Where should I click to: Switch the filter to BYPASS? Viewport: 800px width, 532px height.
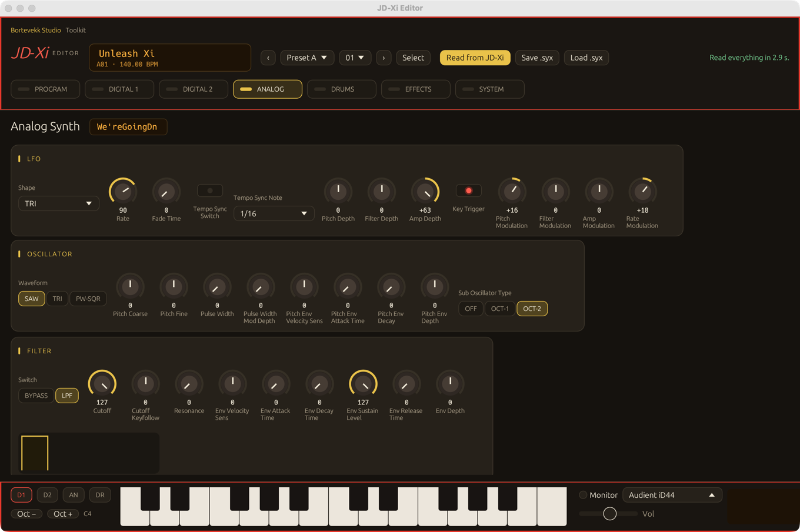(36, 396)
